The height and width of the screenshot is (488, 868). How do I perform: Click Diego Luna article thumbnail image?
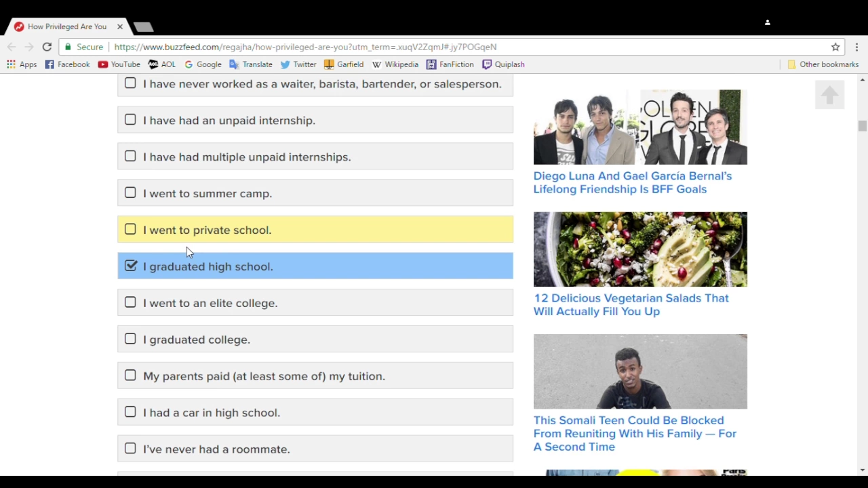[x=640, y=127]
